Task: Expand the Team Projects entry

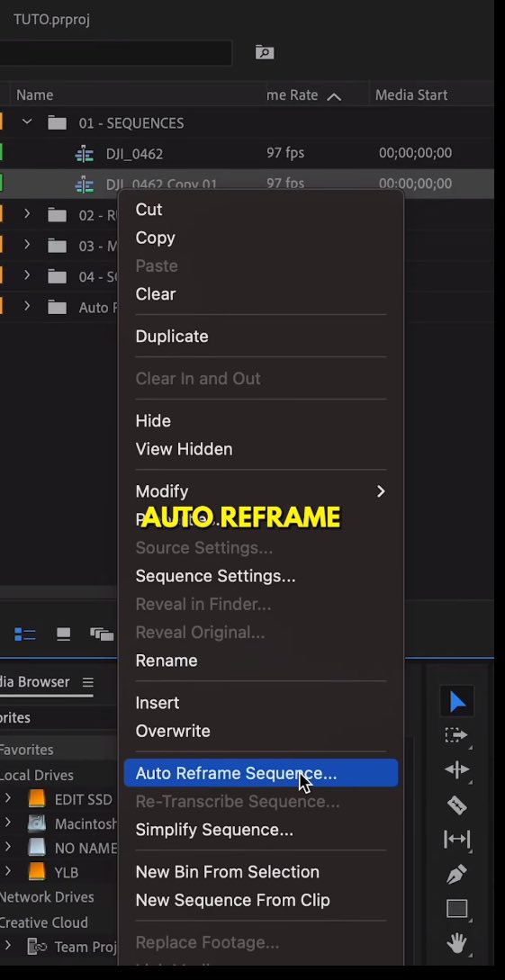Action: (7, 946)
